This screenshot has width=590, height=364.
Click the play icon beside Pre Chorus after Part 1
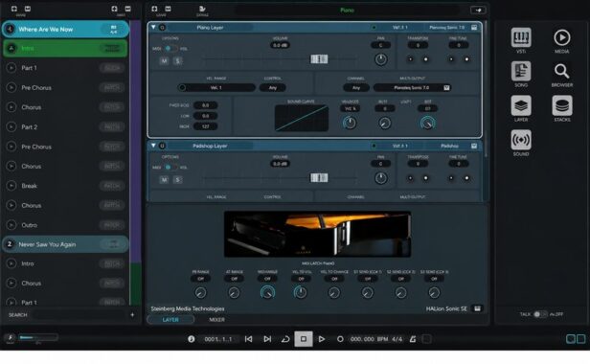tap(11, 87)
